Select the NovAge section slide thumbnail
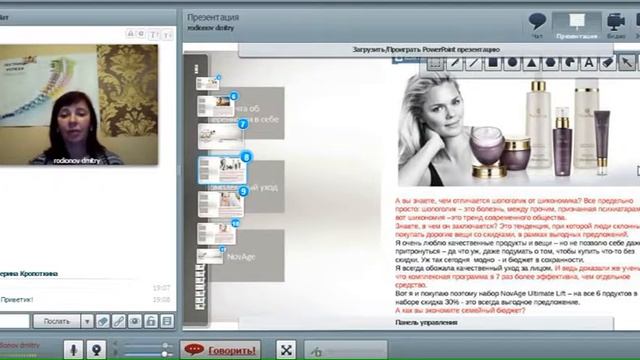This screenshot has height=360, width=640. click(x=210, y=256)
